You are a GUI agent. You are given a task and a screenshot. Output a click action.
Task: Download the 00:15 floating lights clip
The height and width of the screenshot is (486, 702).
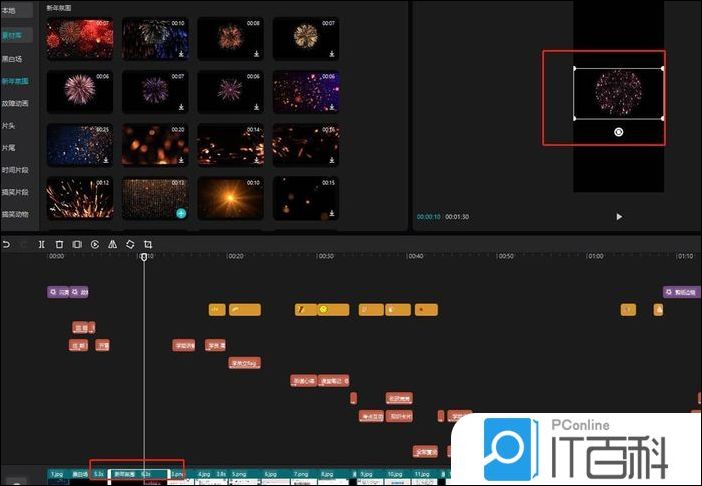coord(332,213)
